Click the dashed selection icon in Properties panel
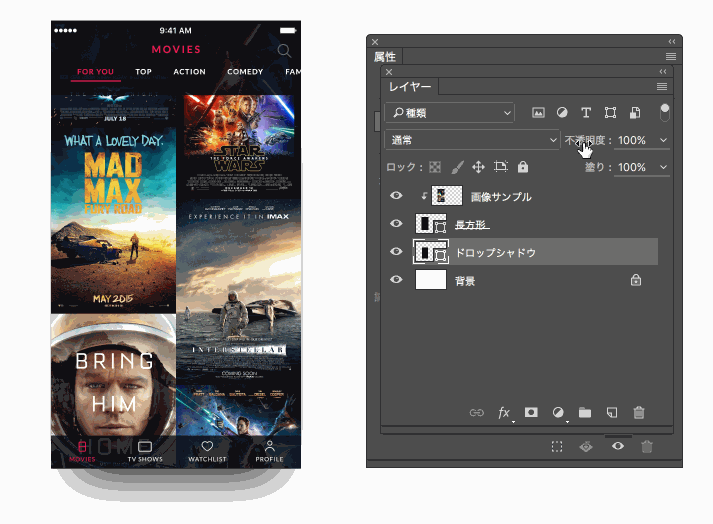The height and width of the screenshot is (524, 713). click(x=557, y=447)
